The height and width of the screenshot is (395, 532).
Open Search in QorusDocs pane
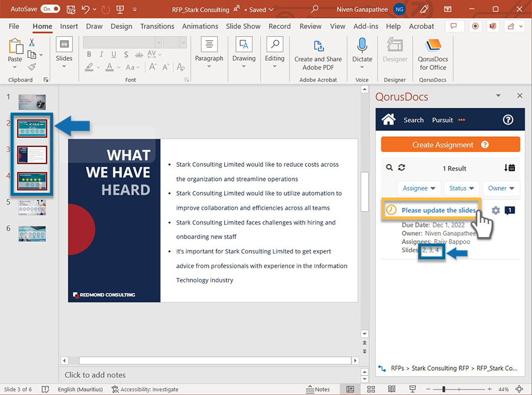tap(413, 120)
